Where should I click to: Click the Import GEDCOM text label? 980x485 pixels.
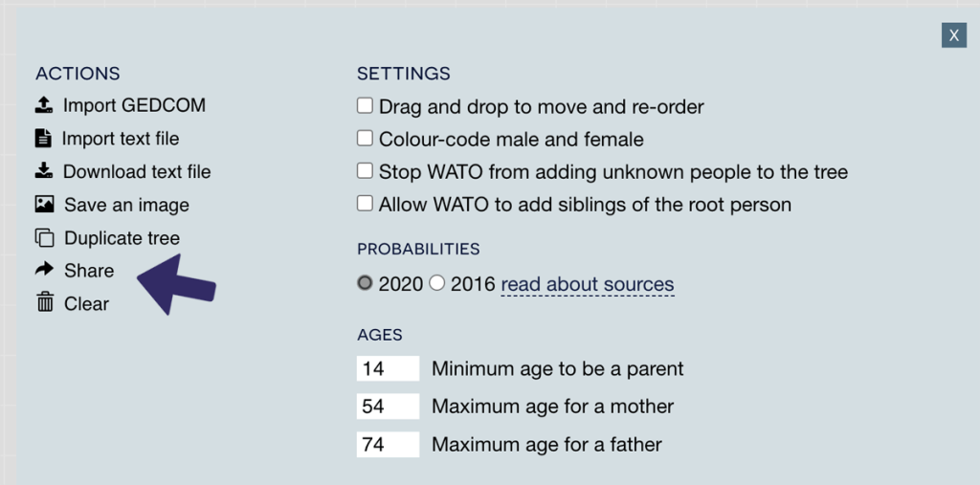pos(134,105)
